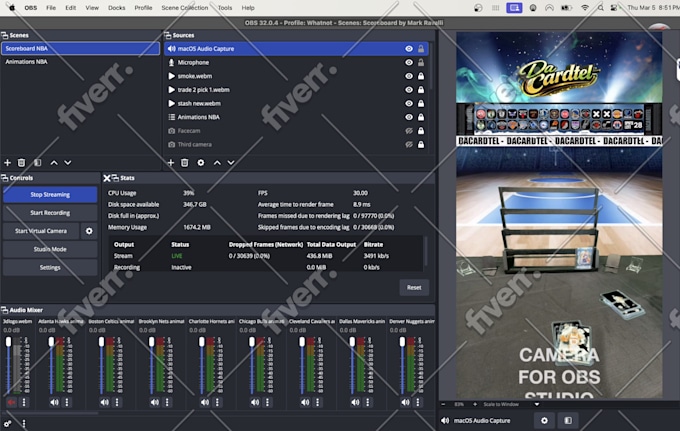
Task: Open the Edit menu
Action: [x=71, y=8]
